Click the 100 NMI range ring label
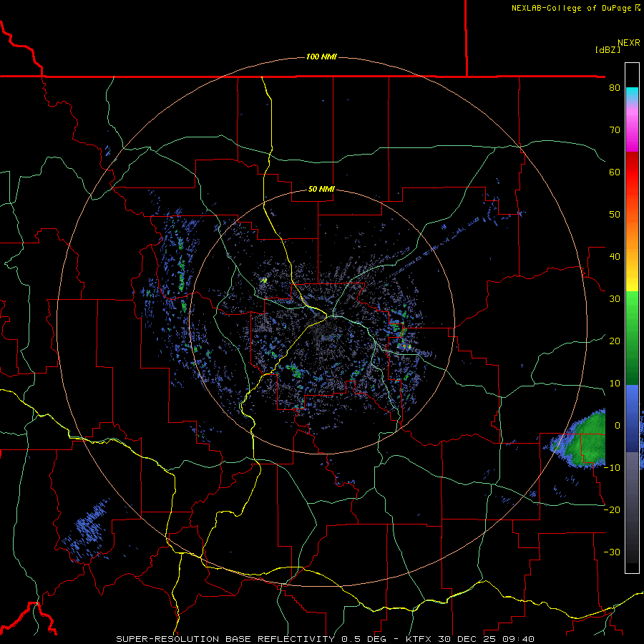This screenshot has height=644, width=644. [321, 57]
